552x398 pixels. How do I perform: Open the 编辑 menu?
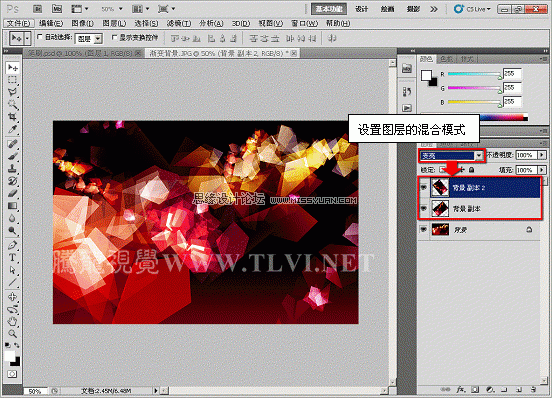click(51, 24)
